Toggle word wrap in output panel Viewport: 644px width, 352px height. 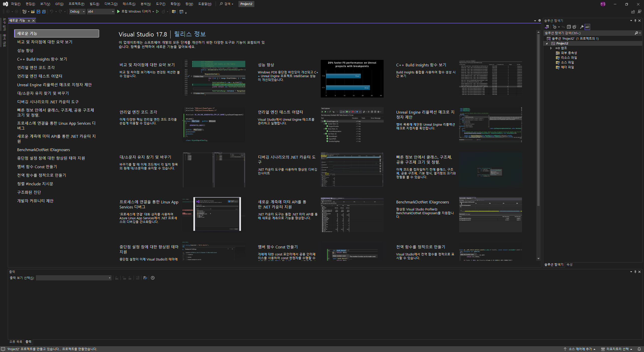(145, 278)
